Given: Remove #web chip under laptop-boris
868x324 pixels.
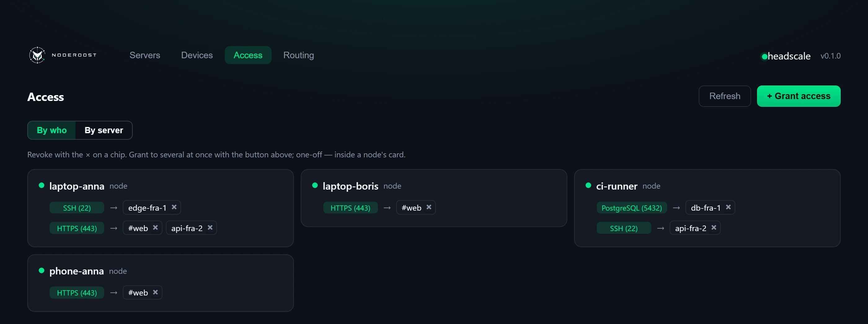Looking at the screenshot, I should point(429,207).
